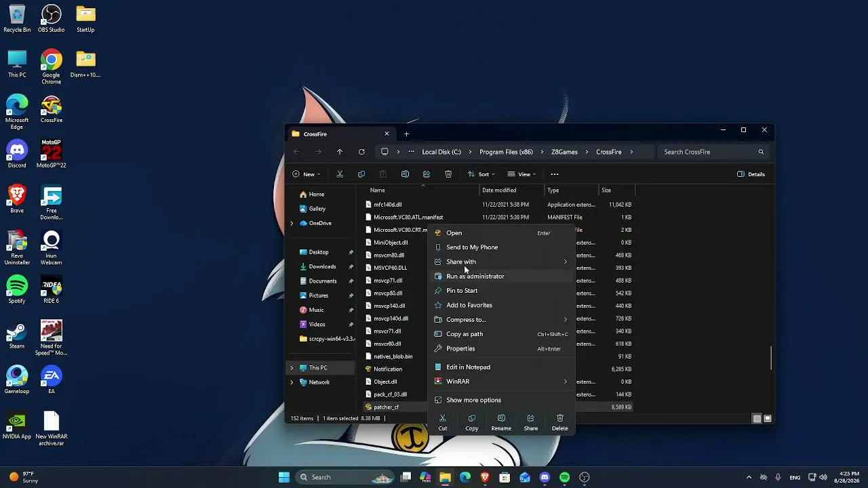Select Google Chrome desktop icon
868x488 pixels.
[x=52, y=68]
